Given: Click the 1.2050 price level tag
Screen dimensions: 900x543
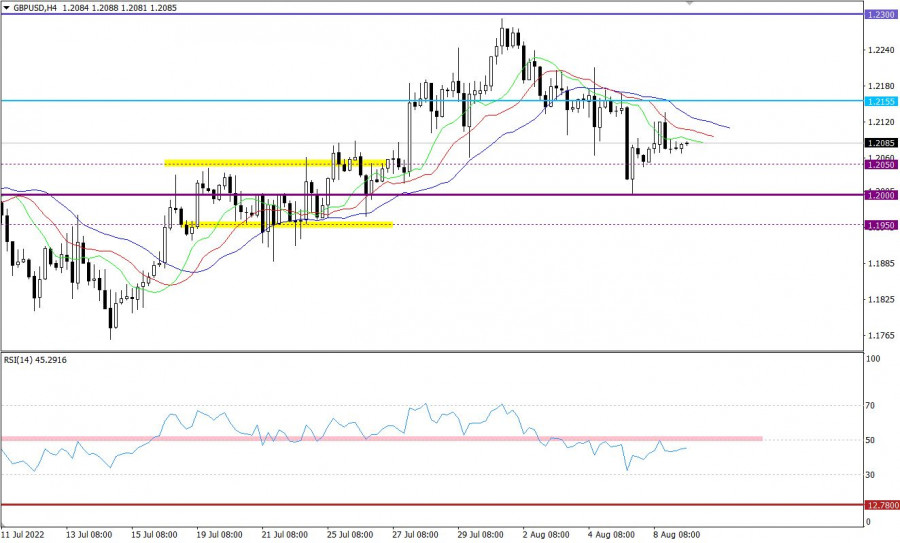Looking at the screenshot, I should 881,164.
